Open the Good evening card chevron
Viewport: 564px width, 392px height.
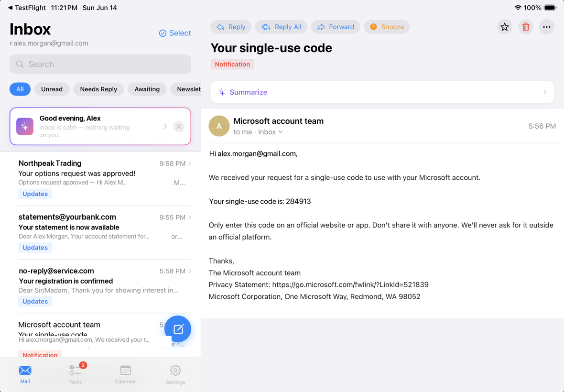[165, 127]
